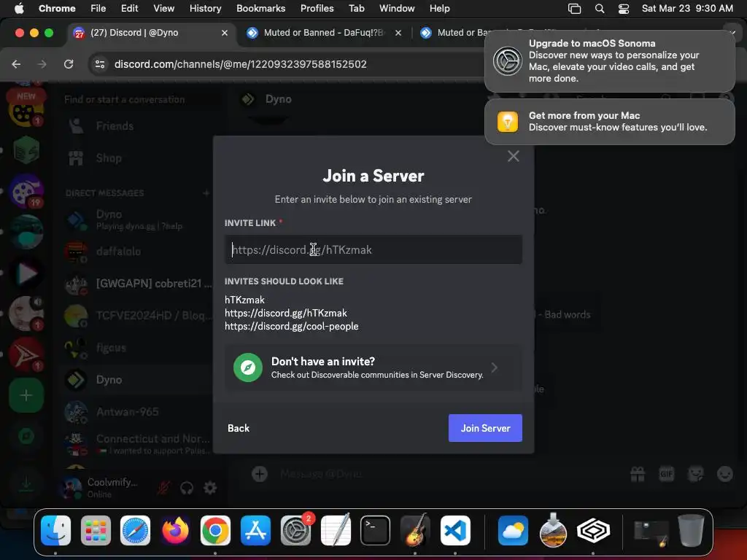Select the Connecticut and Nor... conversation
Screen dimensions: 747x560
[138, 444]
